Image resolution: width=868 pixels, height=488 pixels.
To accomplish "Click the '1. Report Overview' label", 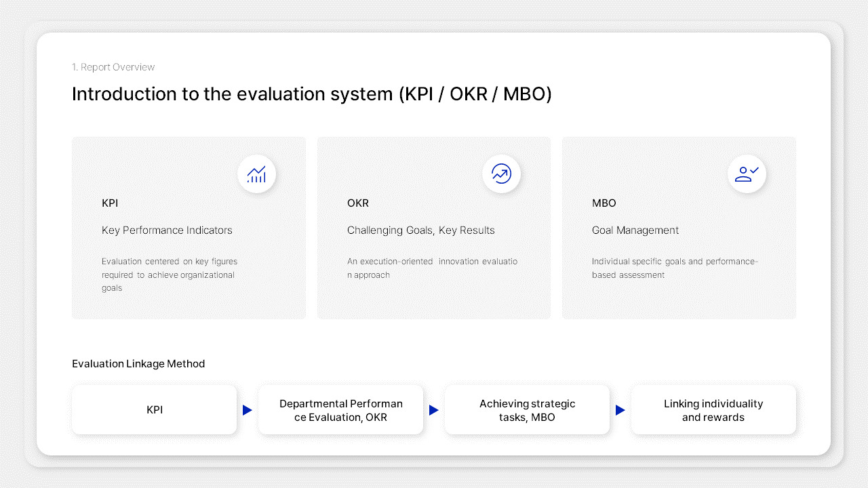I will pos(113,67).
